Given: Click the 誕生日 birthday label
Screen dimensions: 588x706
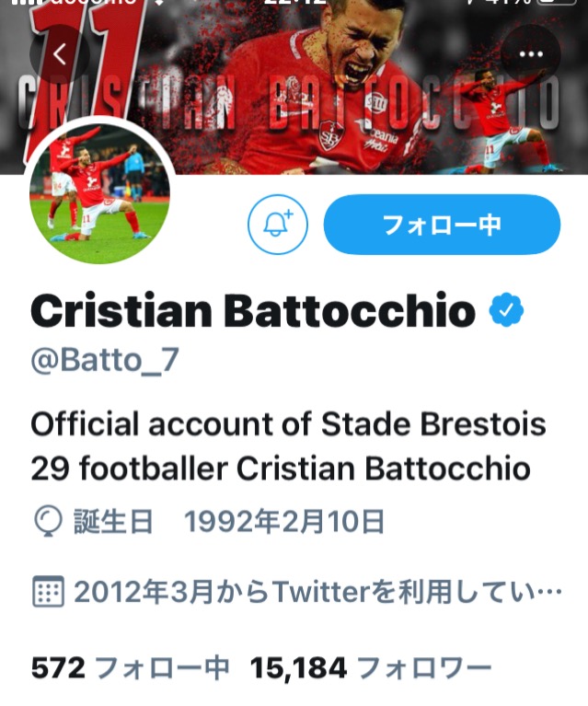Looking at the screenshot, I should click(113, 521).
